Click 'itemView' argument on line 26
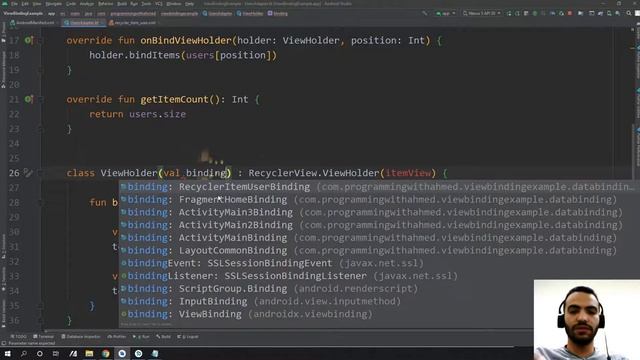The width and height of the screenshot is (640, 360). 408,173
